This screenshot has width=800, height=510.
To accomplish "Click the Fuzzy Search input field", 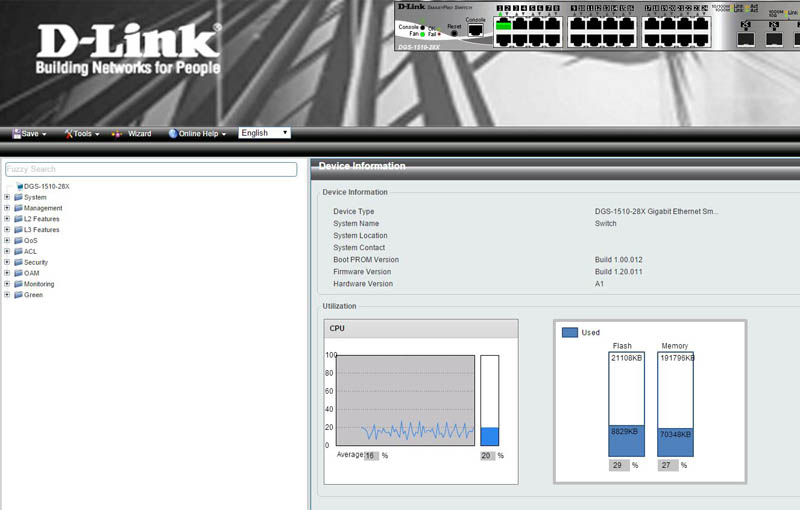I will [151, 169].
